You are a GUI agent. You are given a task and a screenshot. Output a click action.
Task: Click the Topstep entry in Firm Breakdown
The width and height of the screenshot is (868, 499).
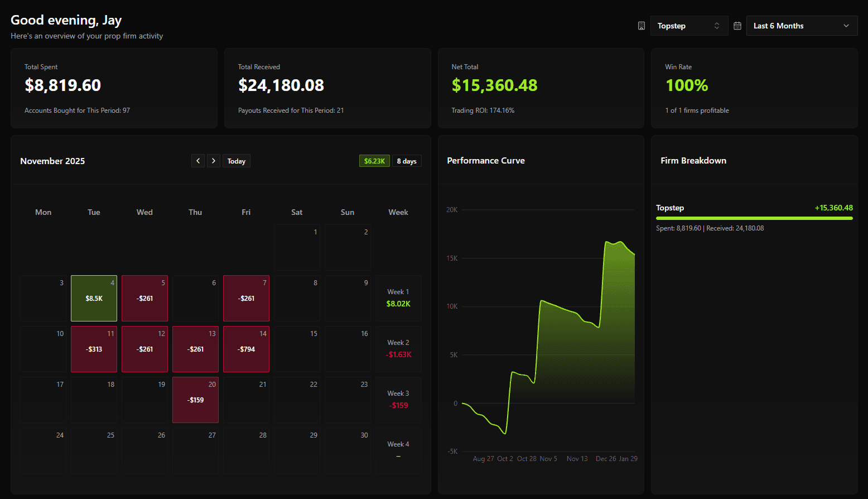coord(670,207)
